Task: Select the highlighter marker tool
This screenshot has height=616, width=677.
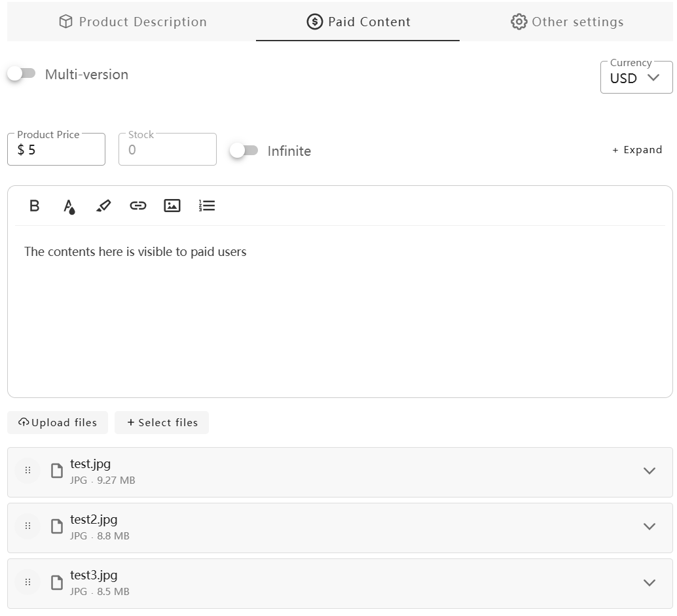Action: pyautogui.click(x=103, y=206)
